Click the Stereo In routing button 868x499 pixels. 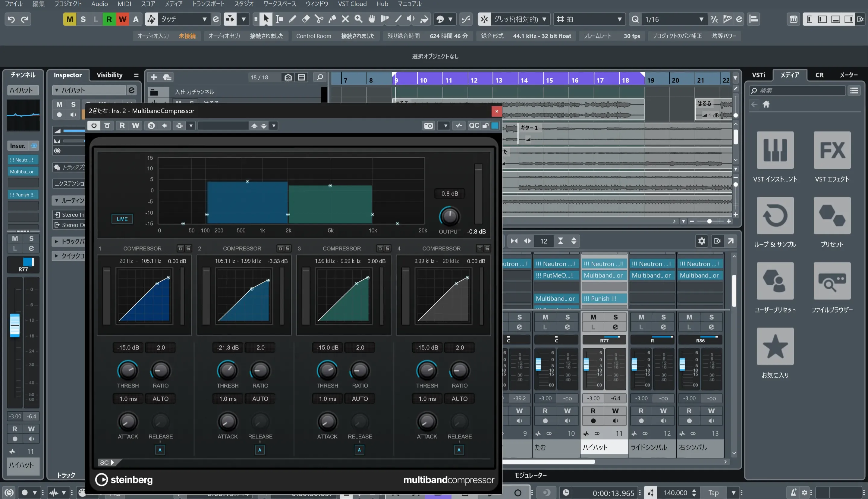[x=69, y=215]
